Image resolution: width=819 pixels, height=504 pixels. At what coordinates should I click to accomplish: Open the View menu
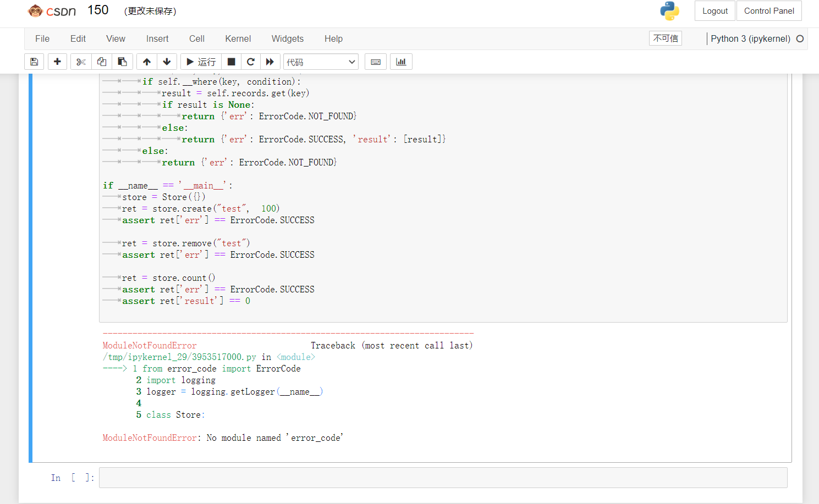tap(116, 38)
